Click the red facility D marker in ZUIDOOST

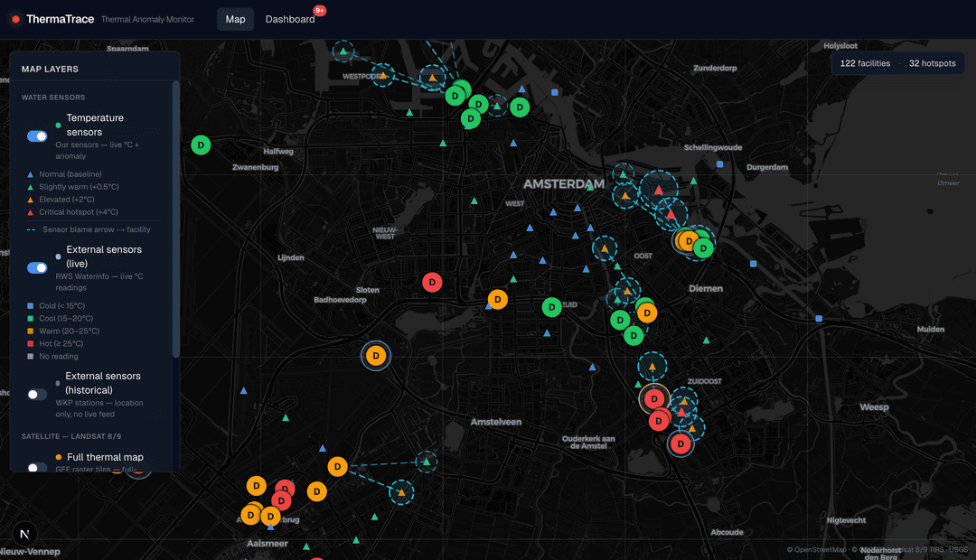click(680, 443)
